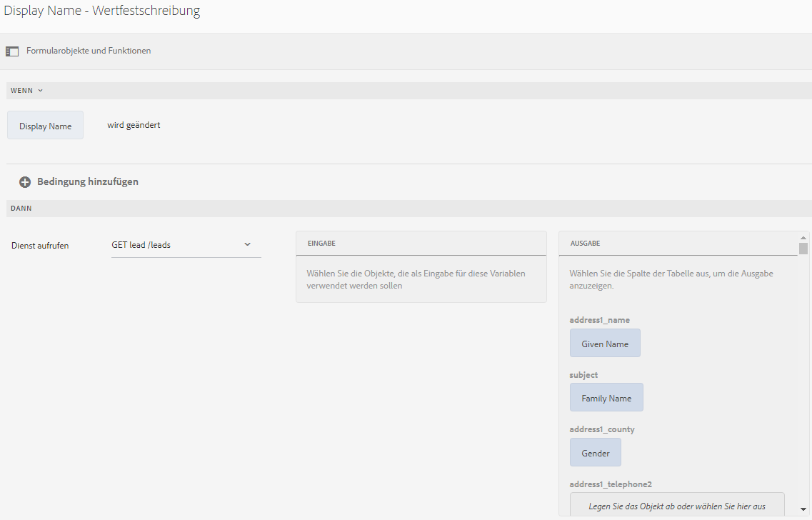
Task: Toggle the Formularobjekte und Funktionen sidebar icon
Action: [x=12, y=51]
